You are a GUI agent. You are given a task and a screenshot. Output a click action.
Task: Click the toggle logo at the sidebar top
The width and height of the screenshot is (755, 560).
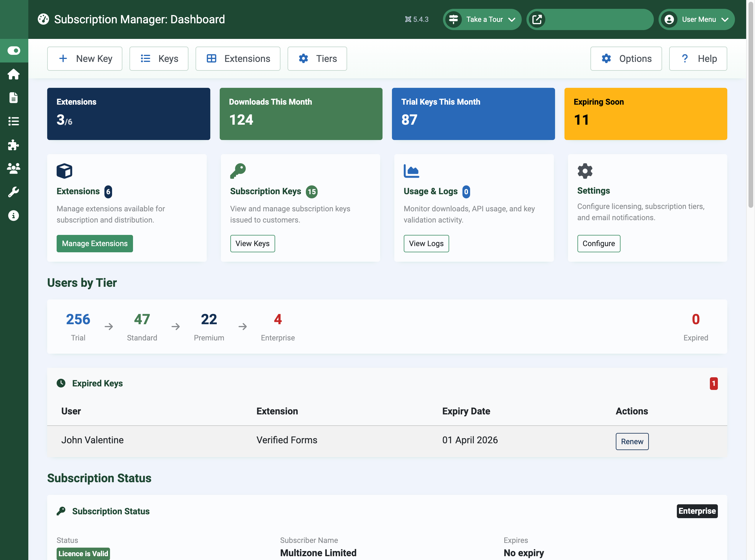14,50
